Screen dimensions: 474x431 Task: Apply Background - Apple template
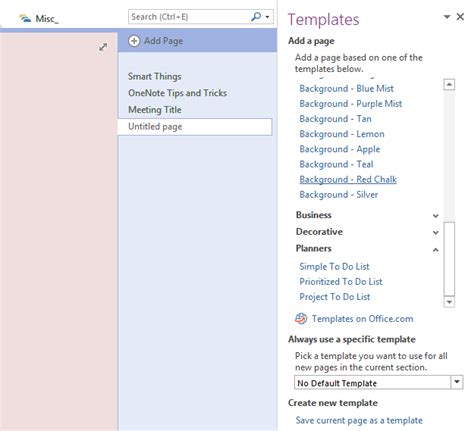(340, 149)
